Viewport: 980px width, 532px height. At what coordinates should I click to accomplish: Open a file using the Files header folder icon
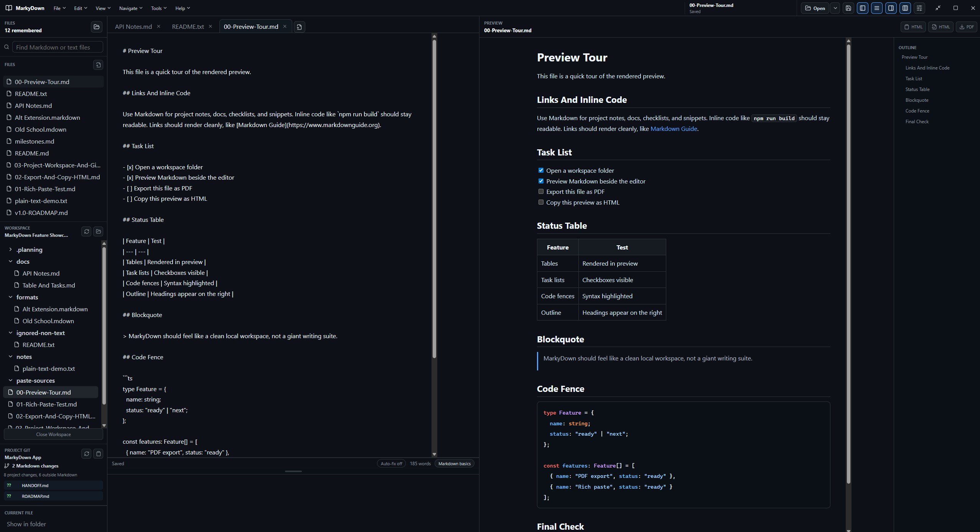(x=97, y=26)
